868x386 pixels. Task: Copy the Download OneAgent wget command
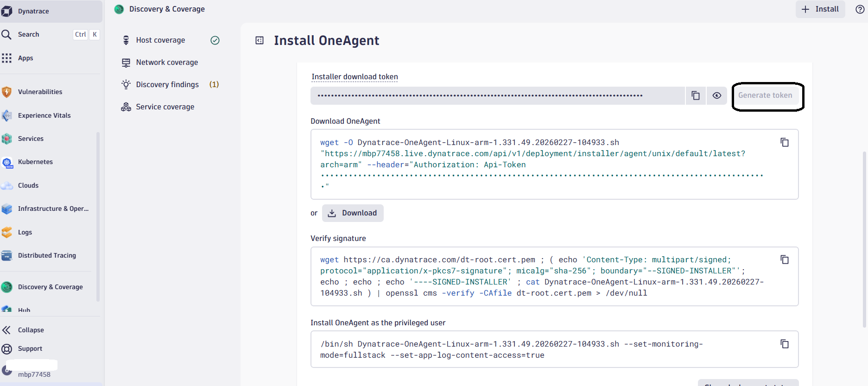pyautogui.click(x=785, y=142)
